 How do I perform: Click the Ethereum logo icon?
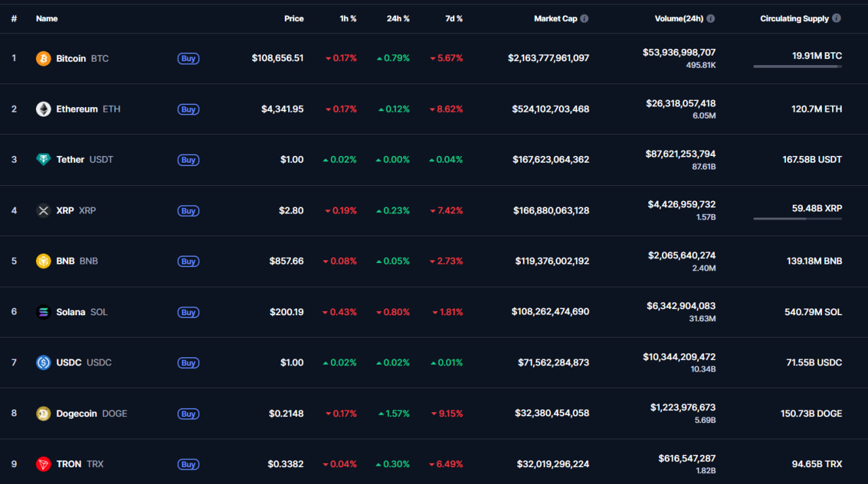click(x=43, y=109)
